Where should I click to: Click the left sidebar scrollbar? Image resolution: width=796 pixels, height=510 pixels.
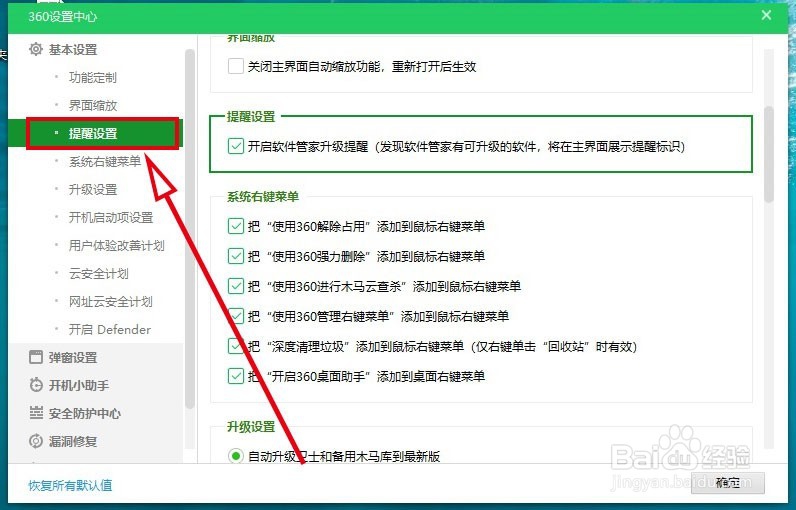click(x=190, y=228)
